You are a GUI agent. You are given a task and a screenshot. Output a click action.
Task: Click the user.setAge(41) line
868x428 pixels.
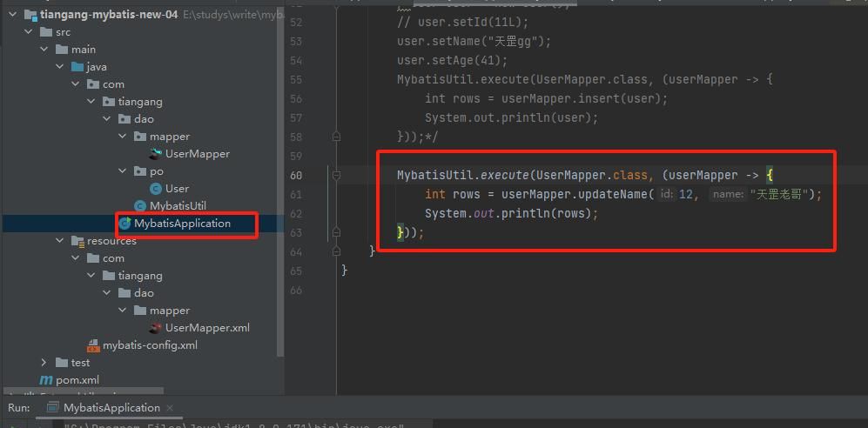point(452,60)
